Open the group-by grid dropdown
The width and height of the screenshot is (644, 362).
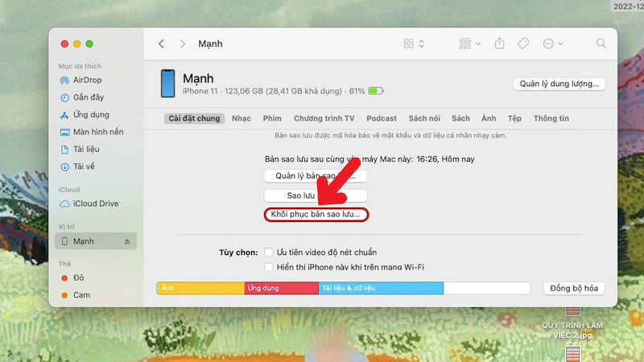pos(470,43)
